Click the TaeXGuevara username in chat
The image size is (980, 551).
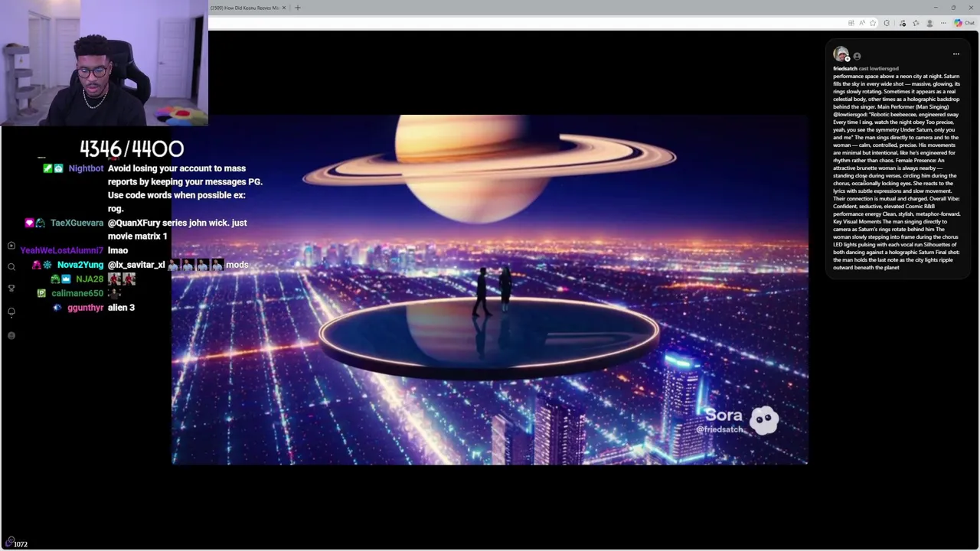pos(77,223)
